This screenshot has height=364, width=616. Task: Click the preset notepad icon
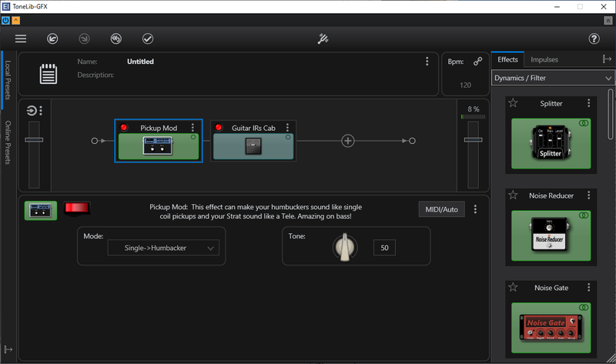(x=49, y=74)
